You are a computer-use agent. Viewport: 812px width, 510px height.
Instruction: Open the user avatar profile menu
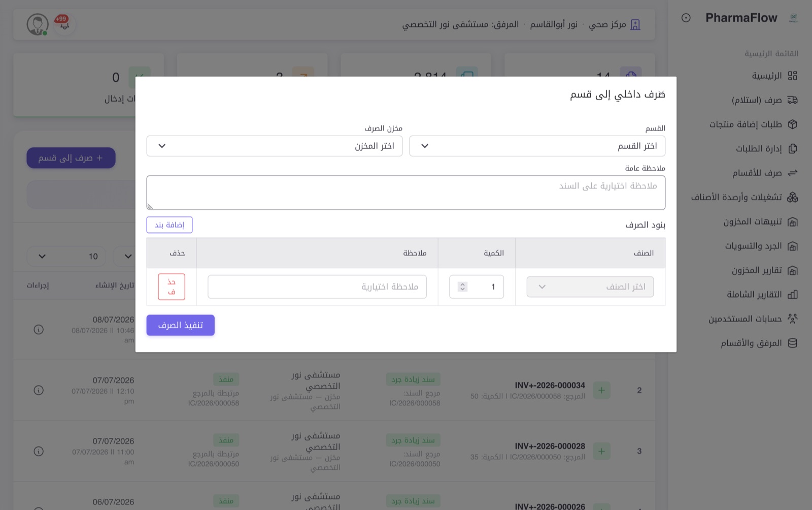[38, 24]
